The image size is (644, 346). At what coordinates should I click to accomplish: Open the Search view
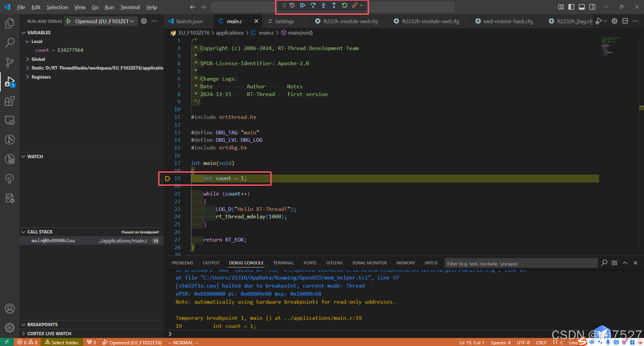pos(10,43)
